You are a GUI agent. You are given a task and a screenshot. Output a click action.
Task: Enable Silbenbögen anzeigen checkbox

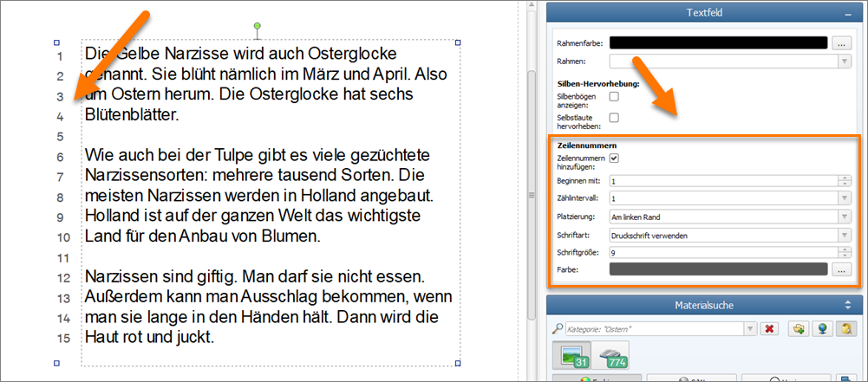pos(615,97)
